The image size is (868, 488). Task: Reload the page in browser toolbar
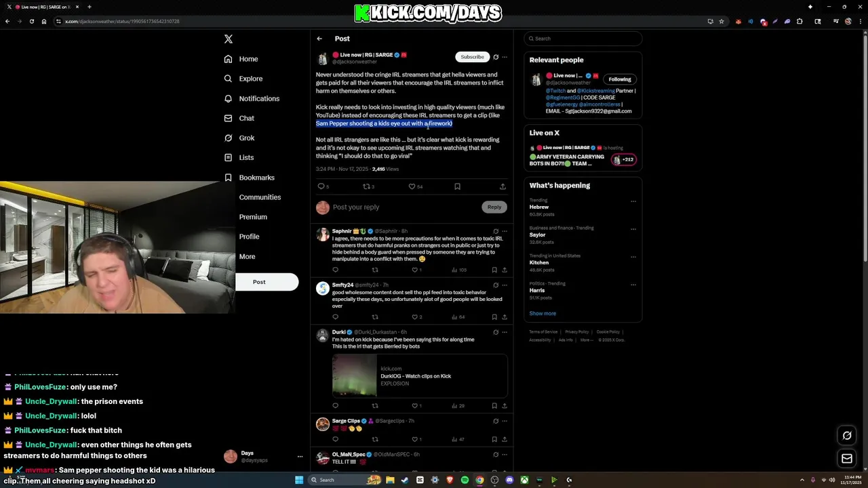(31, 21)
